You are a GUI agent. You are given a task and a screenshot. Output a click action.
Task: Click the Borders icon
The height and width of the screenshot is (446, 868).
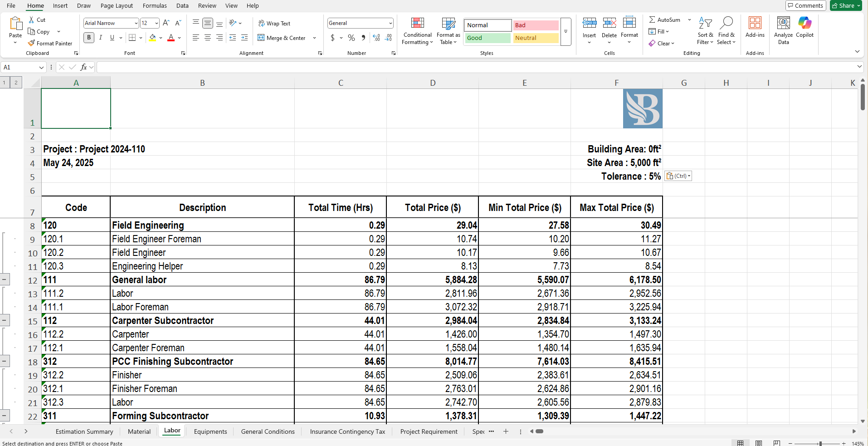pos(132,38)
